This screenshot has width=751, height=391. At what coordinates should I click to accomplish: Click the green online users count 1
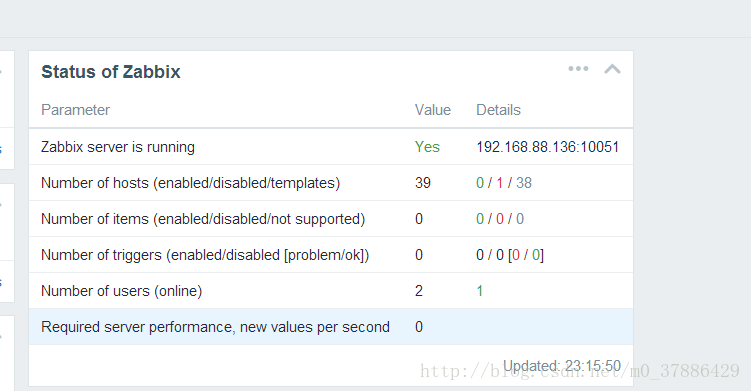click(479, 290)
